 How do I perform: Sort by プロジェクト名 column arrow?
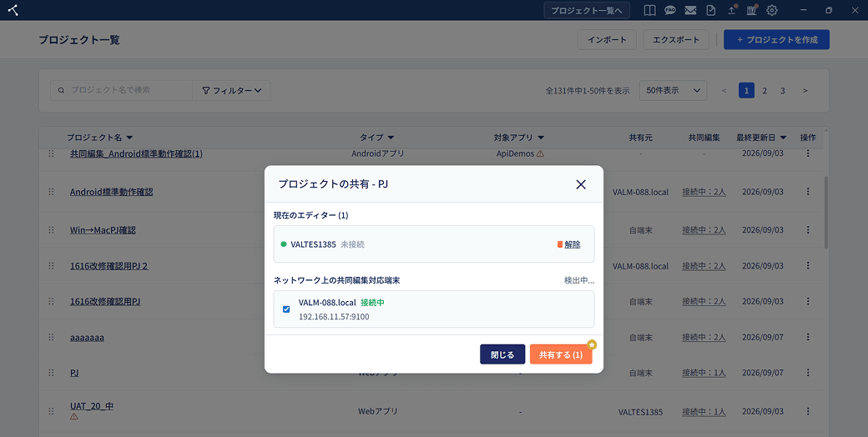(129, 138)
